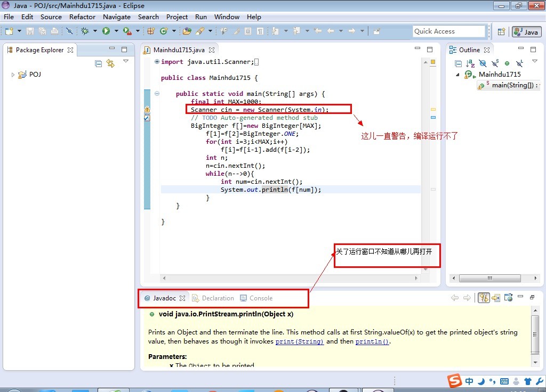Toggle Hide Fields in Outline

tap(483, 63)
